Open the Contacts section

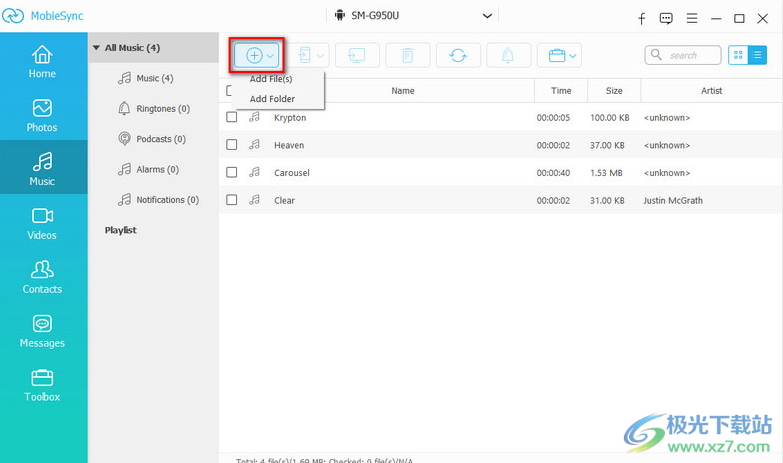42,277
